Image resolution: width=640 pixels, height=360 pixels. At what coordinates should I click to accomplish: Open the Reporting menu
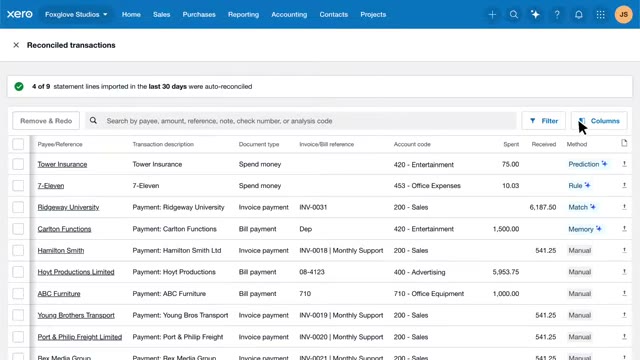point(243,14)
